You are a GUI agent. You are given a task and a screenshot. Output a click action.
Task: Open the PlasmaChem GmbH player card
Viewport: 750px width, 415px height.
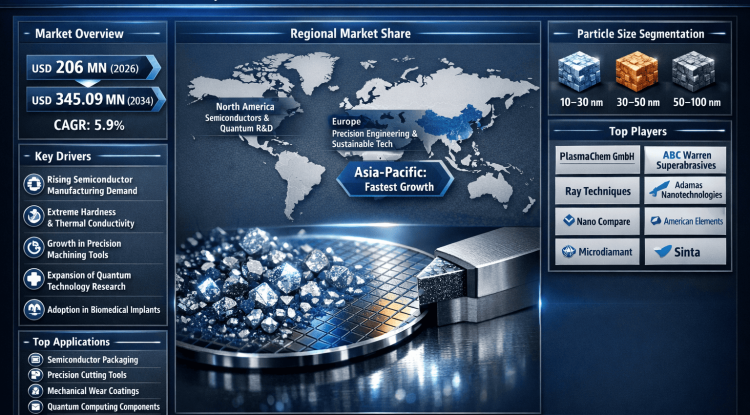[x=597, y=160]
